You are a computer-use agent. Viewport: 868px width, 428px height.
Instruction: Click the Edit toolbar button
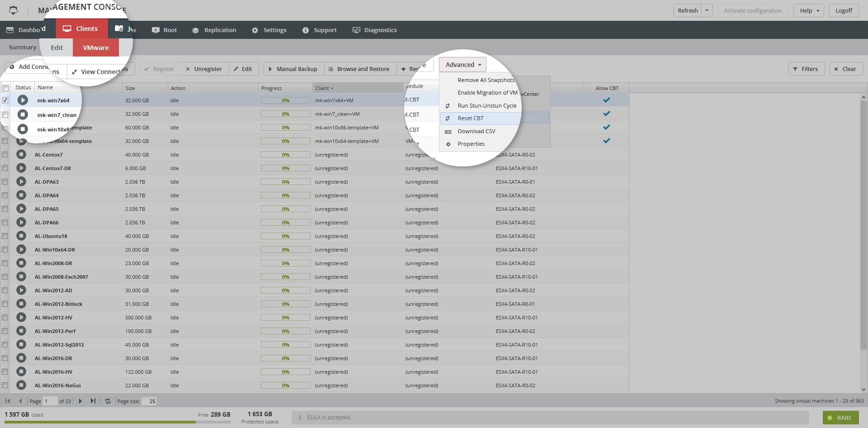pyautogui.click(x=243, y=69)
